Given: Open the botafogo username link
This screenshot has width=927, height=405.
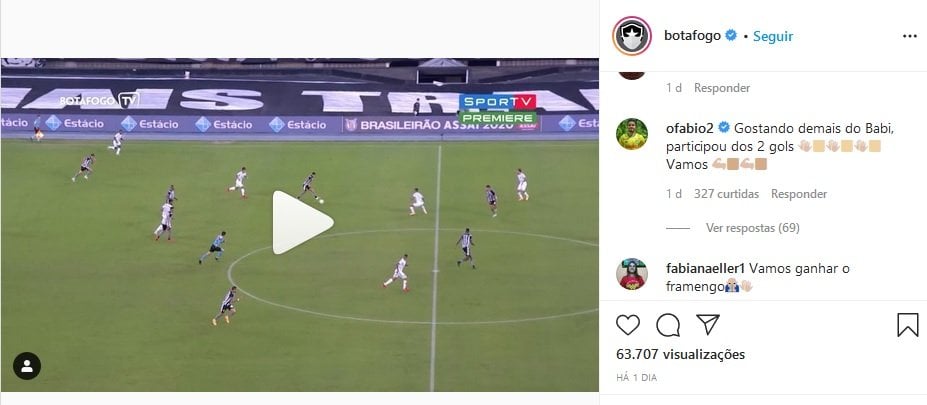Looking at the screenshot, I should pos(692,36).
